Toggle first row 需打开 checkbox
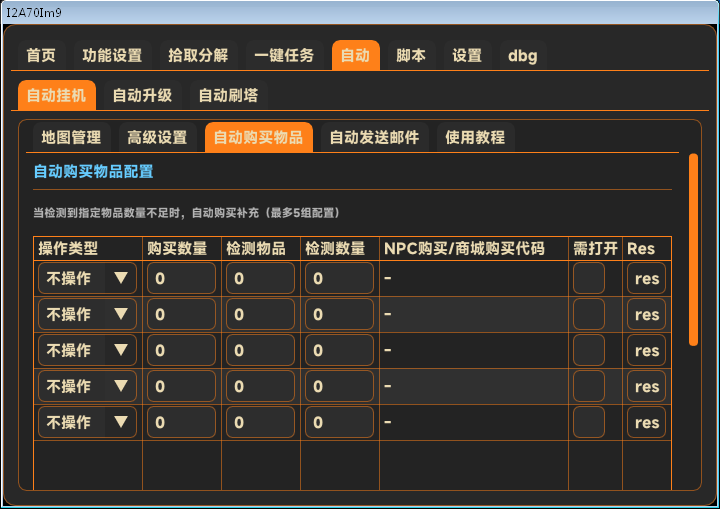 point(589,279)
